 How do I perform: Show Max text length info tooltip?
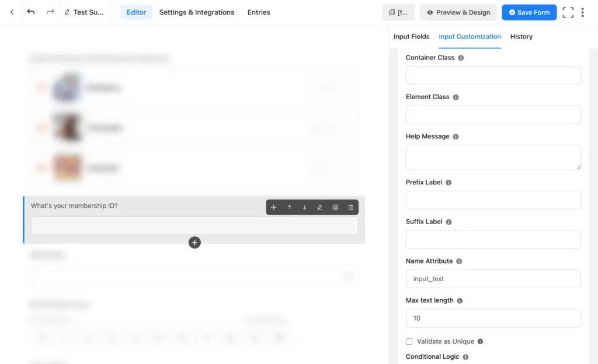(460, 301)
